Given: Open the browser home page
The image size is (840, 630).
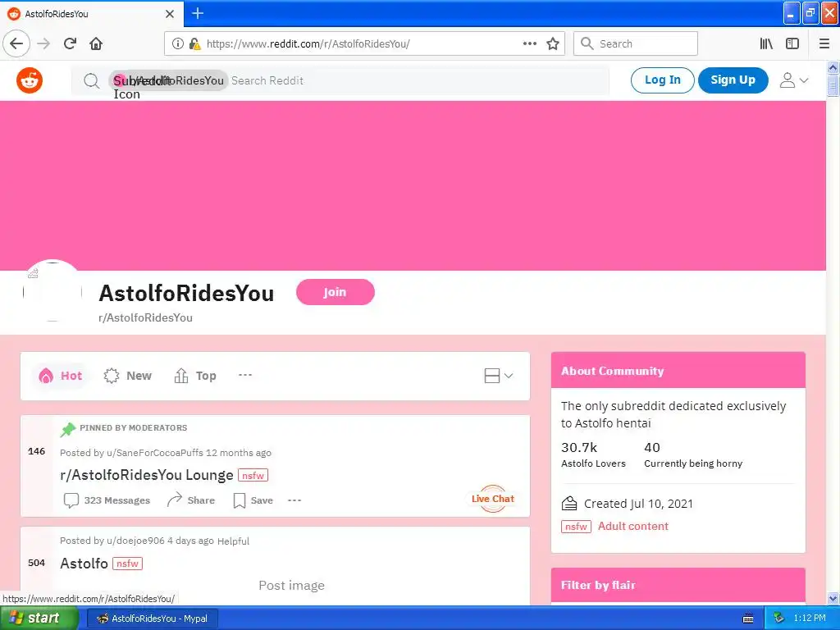Looking at the screenshot, I should [96, 43].
